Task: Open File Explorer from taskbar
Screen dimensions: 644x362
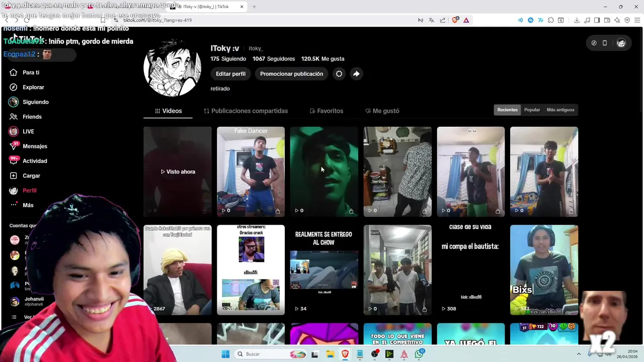Action: tap(330, 354)
